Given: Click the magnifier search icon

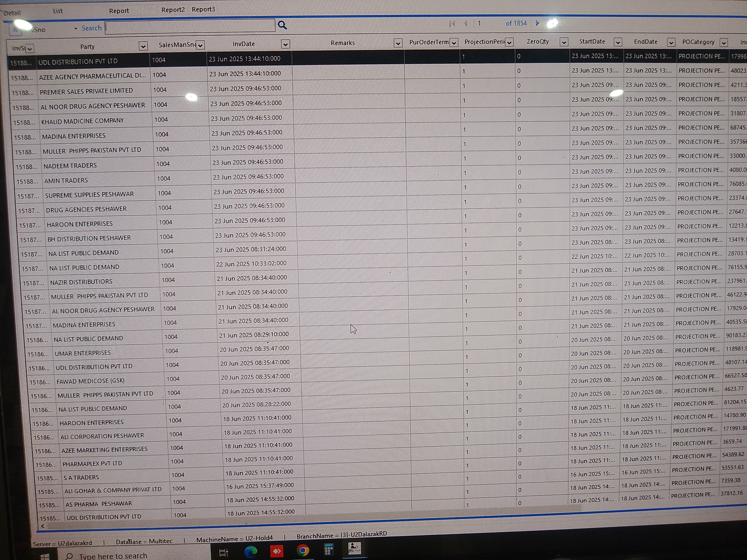Looking at the screenshot, I should pyautogui.click(x=282, y=25).
